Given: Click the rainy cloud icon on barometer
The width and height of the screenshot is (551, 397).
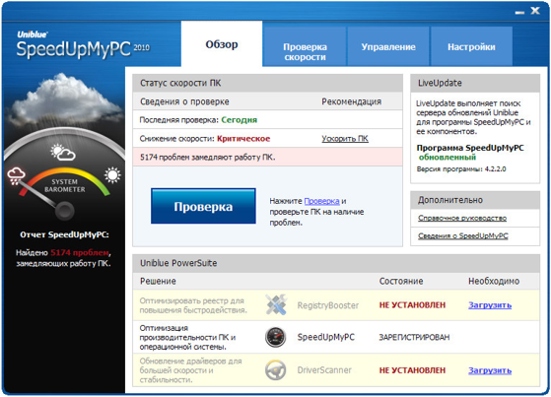Looking at the screenshot, I should (x=16, y=176).
